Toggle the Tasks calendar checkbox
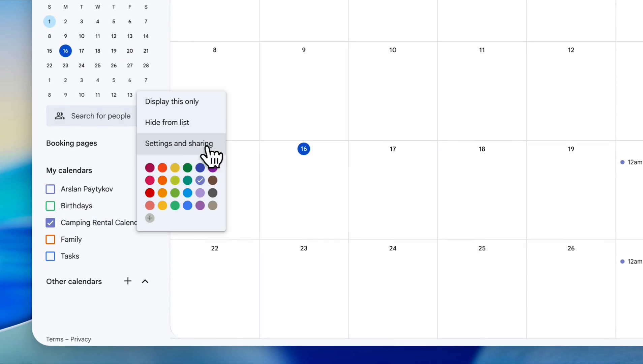 (50, 256)
